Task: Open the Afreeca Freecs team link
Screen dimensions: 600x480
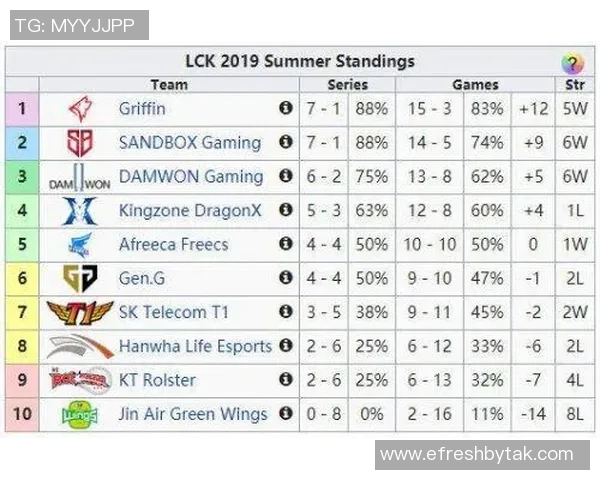Action: pos(173,244)
